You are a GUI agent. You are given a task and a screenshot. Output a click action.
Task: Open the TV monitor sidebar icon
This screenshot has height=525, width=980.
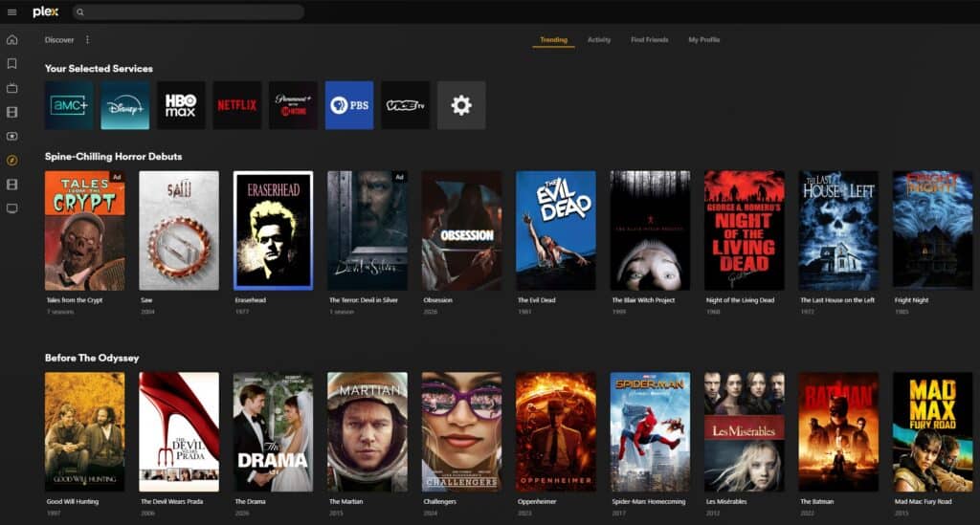(11, 208)
